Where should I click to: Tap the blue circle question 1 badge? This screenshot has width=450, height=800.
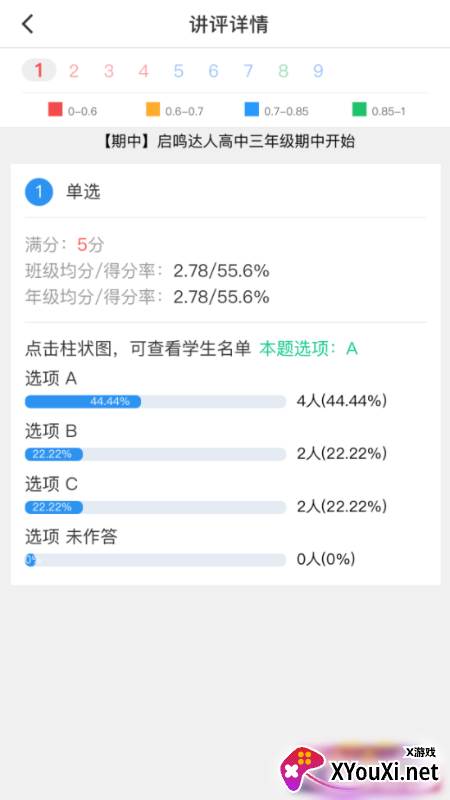(x=39, y=192)
